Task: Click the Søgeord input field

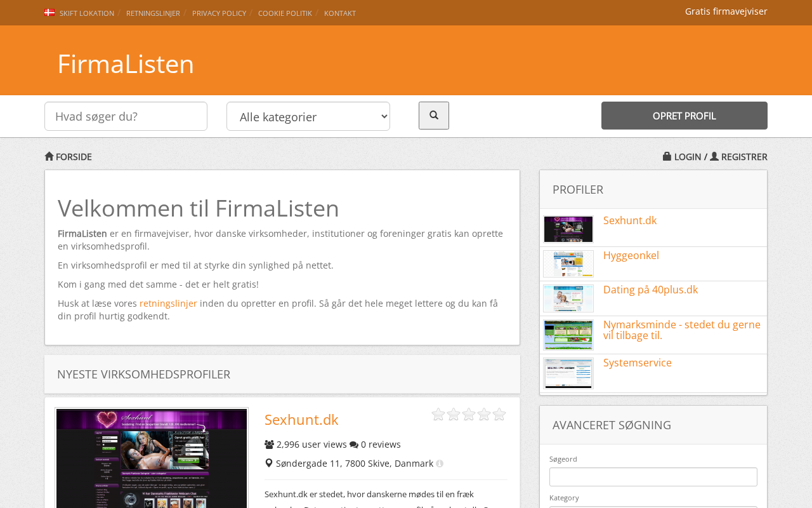Action: [x=653, y=477]
